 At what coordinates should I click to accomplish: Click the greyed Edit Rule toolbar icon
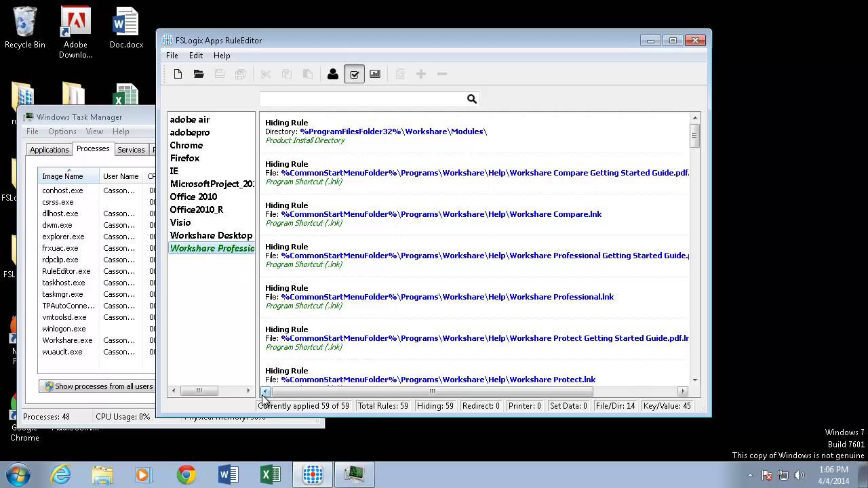[400, 74]
